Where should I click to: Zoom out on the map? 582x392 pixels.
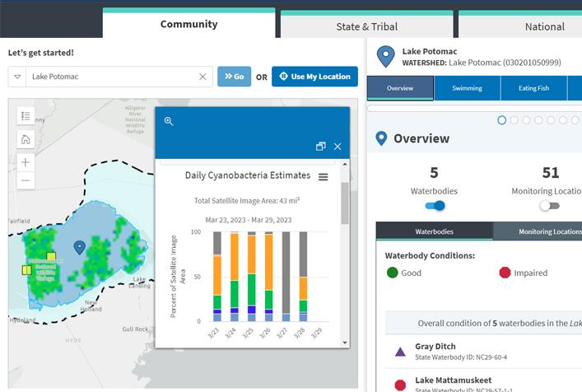[x=26, y=180]
